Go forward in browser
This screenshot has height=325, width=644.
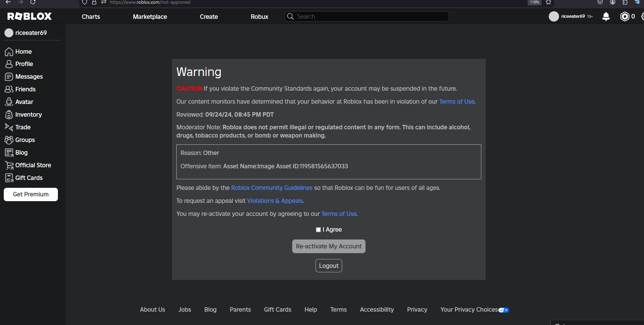21,2
